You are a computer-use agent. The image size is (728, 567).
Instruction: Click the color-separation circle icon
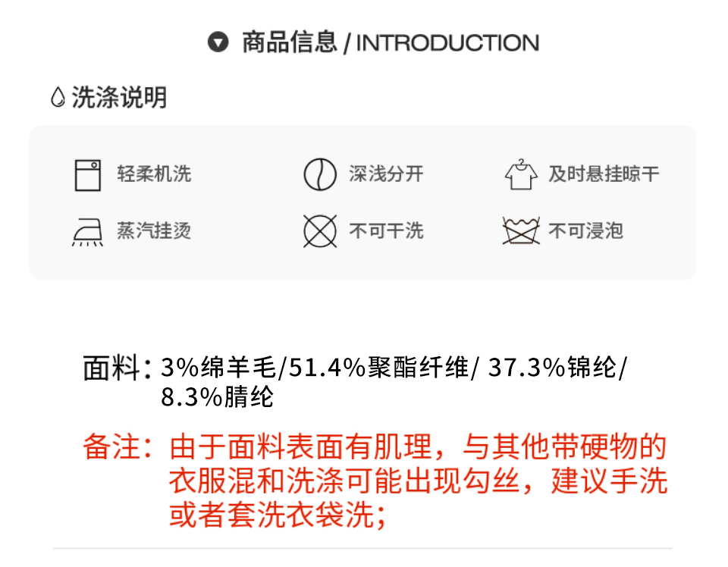pos(320,175)
